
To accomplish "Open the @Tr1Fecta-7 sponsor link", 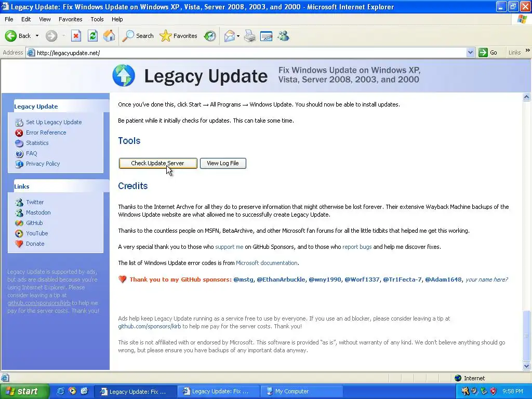I will (402, 280).
